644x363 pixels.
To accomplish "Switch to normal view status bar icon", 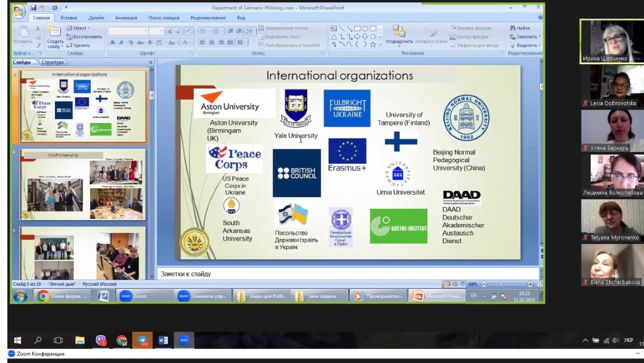I will click(x=447, y=284).
